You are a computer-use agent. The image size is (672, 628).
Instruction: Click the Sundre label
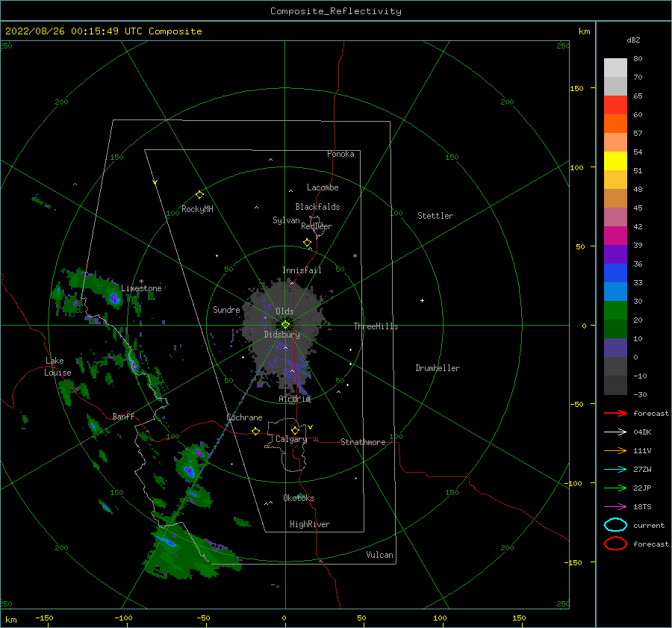226,309
